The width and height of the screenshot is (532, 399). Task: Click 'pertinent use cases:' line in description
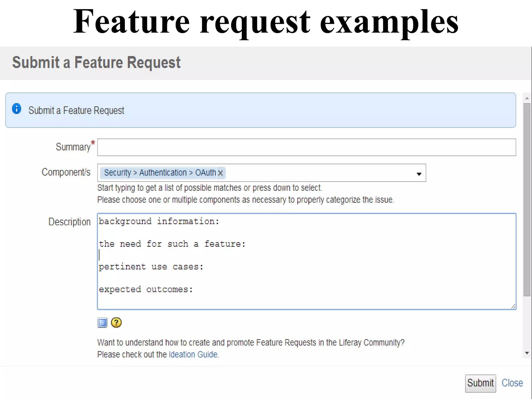(151, 267)
